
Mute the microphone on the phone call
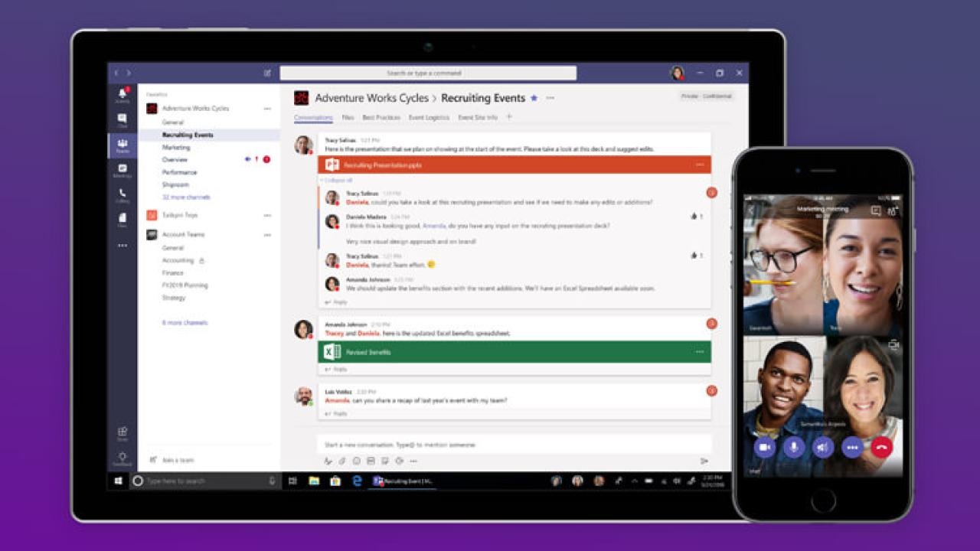(794, 448)
